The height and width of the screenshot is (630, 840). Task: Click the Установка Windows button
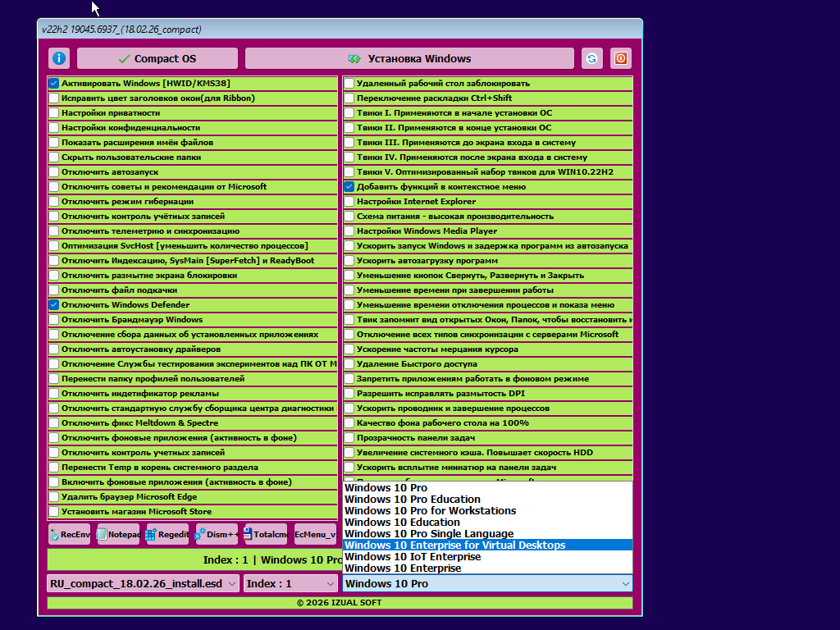[x=409, y=59]
